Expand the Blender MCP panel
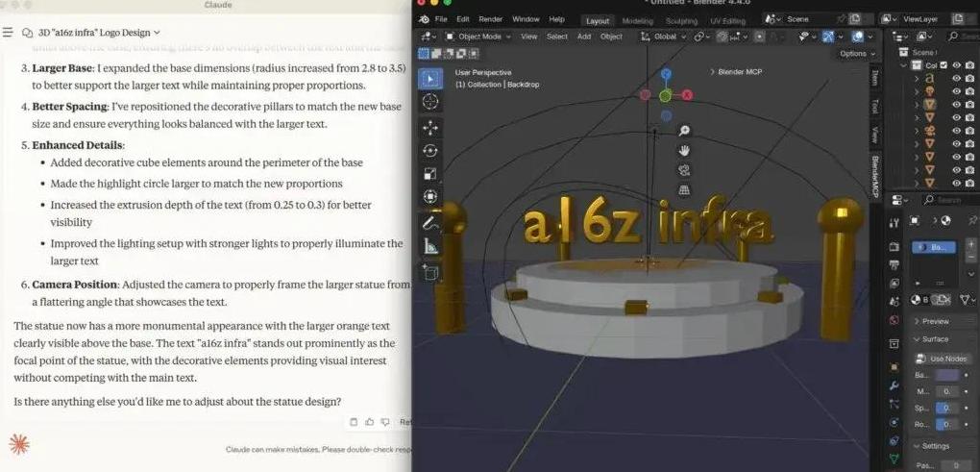The height and width of the screenshot is (472, 980). click(736, 72)
